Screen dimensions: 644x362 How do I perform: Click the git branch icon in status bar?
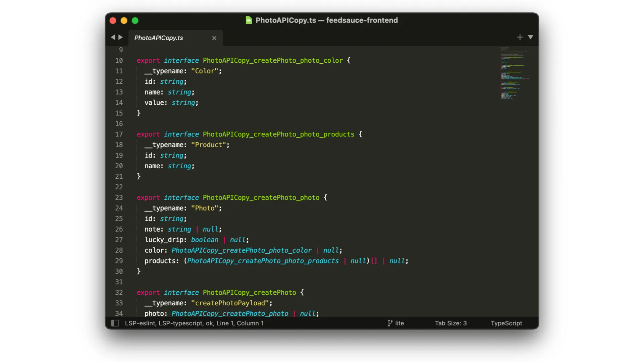tap(390, 323)
